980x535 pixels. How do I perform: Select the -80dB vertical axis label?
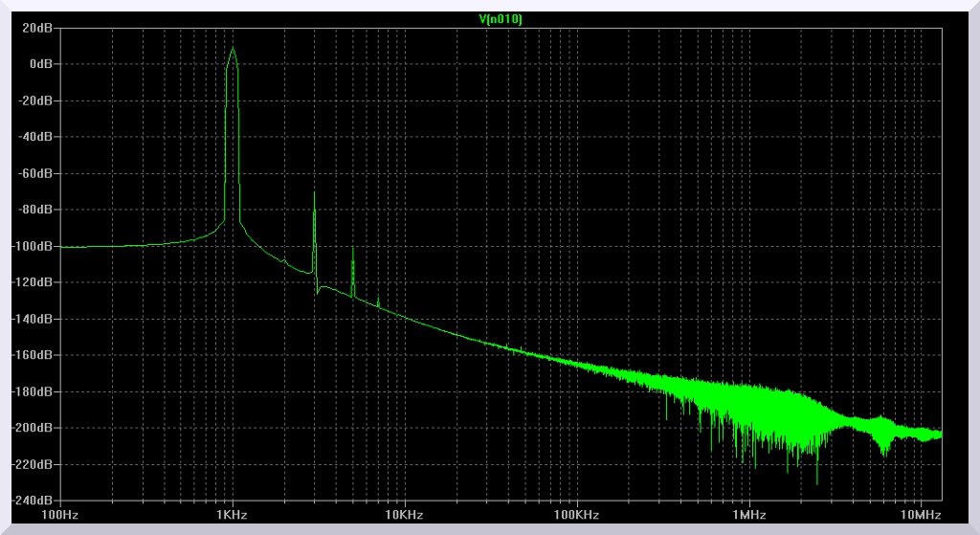34,210
